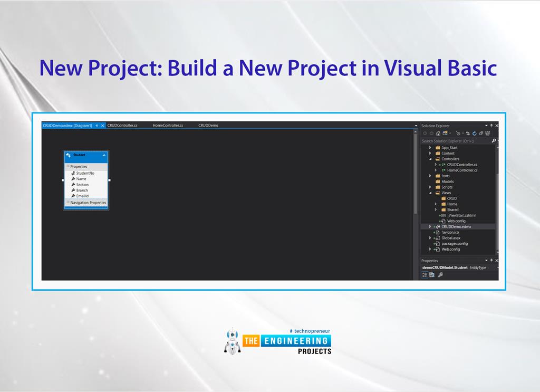This screenshot has width=540, height=392.
Task: Expand the App_Start folder
Action: (430, 148)
